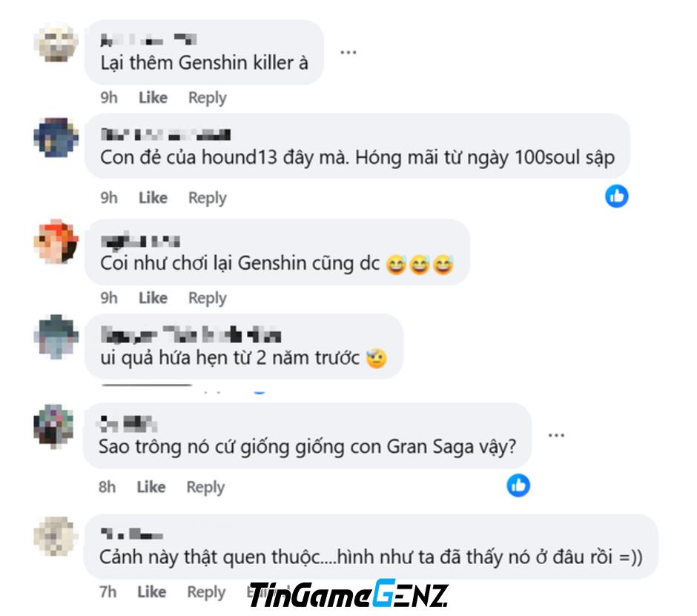
Task: Reply to the Genshin killer comment
Action: (x=207, y=98)
